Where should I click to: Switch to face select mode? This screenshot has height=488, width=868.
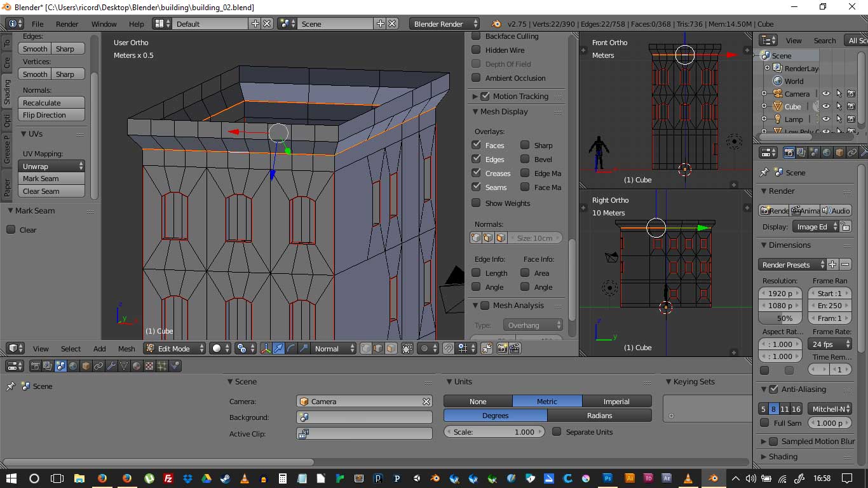click(x=391, y=348)
